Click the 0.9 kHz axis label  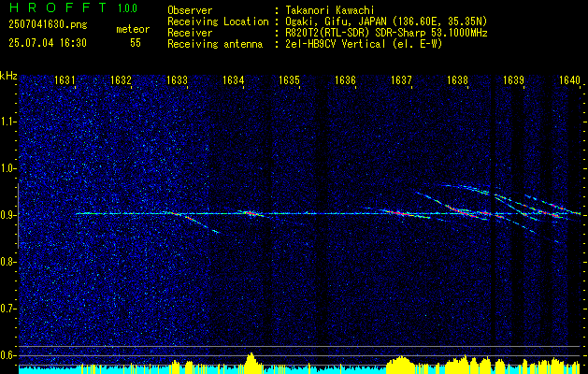[8, 215]
